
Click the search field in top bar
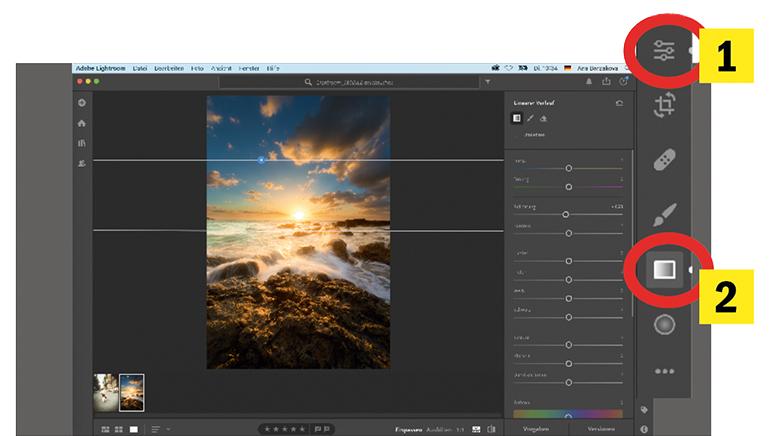click(x=349, y=82)
